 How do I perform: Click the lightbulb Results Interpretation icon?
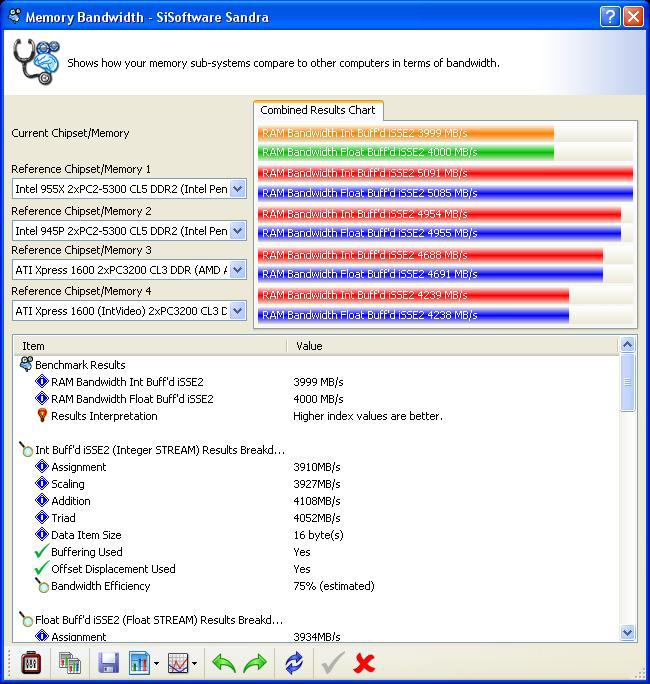coord(42,415)
